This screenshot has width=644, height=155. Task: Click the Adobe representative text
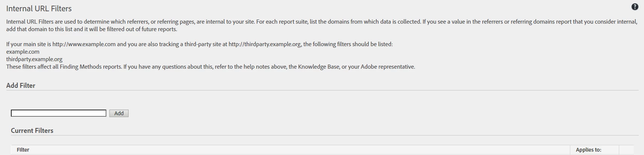pos(388,67)
